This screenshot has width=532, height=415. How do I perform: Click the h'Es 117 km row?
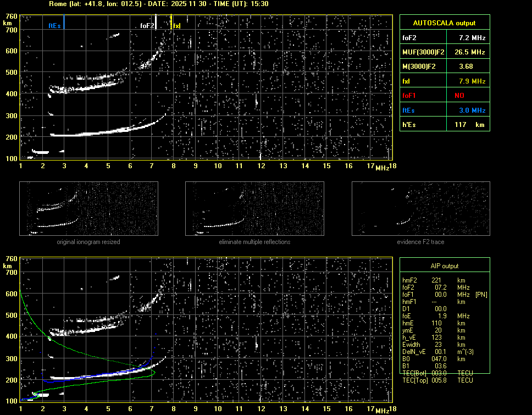click(444, 125)
